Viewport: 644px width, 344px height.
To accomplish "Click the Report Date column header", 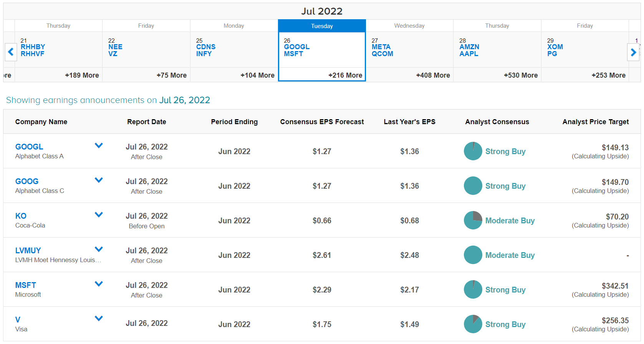I will [147, 122].
